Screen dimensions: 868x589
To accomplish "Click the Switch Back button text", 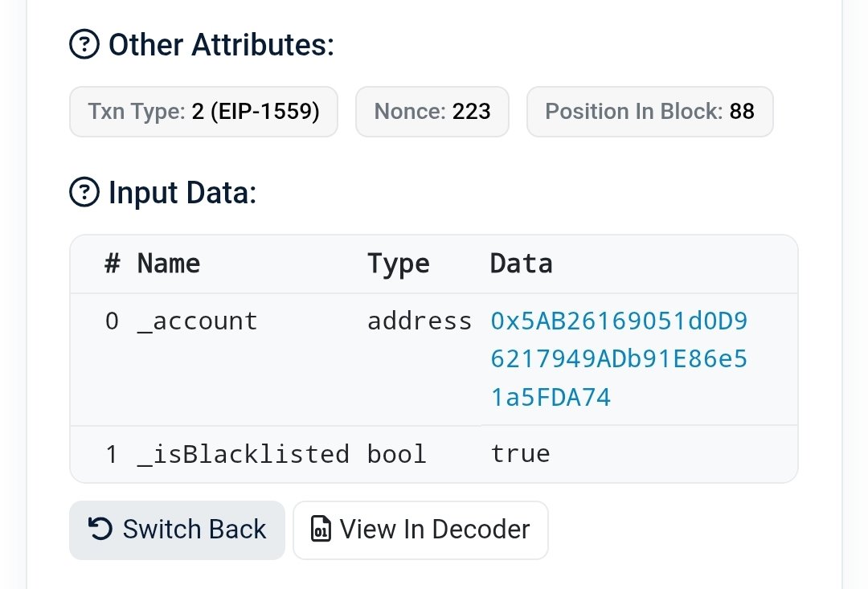I will click(194, 530).
